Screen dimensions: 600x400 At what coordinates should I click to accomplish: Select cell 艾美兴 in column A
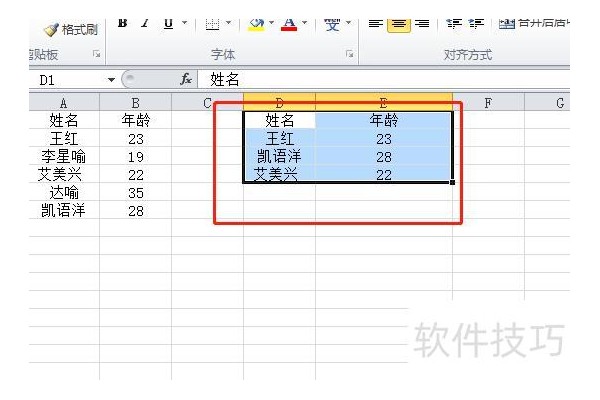[x=64, y=174]
